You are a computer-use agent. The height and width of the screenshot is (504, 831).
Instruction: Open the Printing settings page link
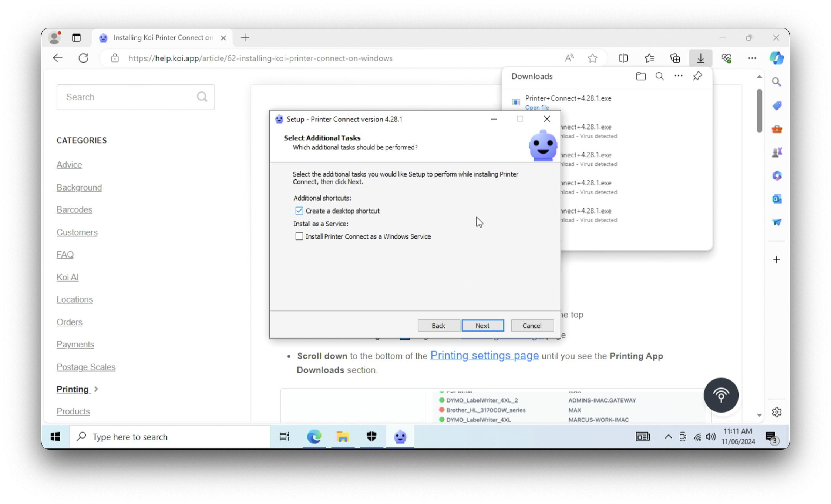(484, 356)
